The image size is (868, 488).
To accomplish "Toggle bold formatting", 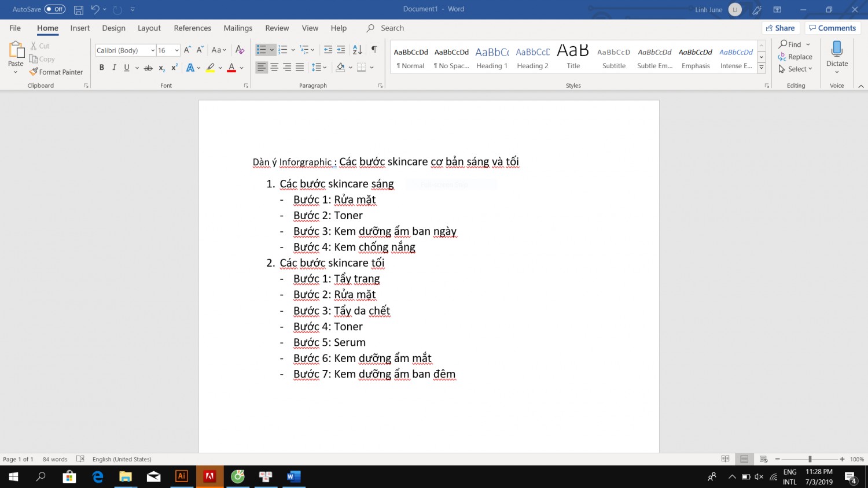I will (102, 68).
